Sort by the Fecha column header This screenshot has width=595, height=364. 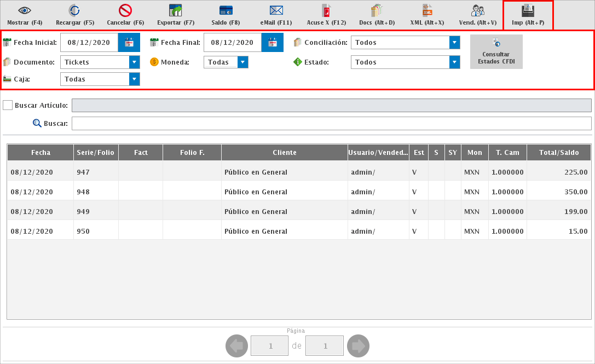pyautogui.click(x=41, y=153)
